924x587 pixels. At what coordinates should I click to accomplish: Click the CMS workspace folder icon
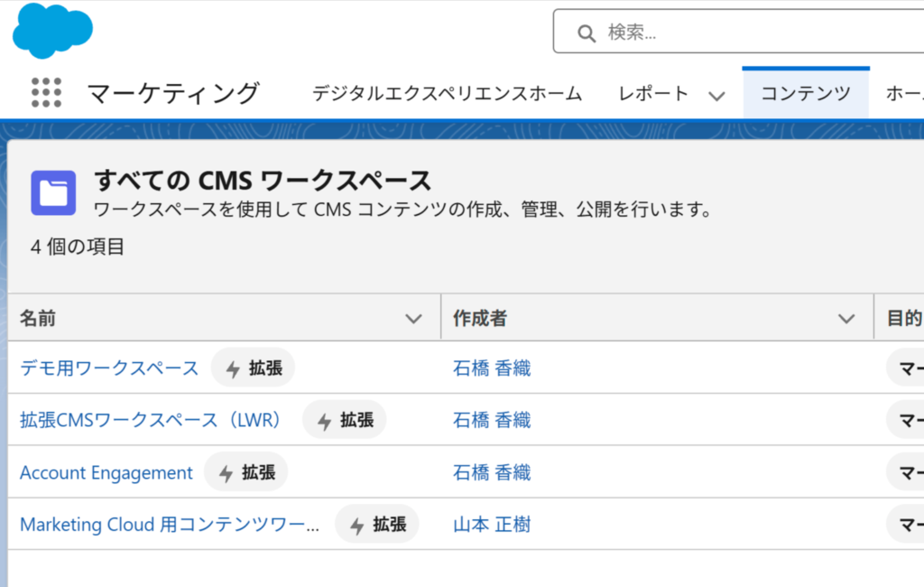[53, 193]
